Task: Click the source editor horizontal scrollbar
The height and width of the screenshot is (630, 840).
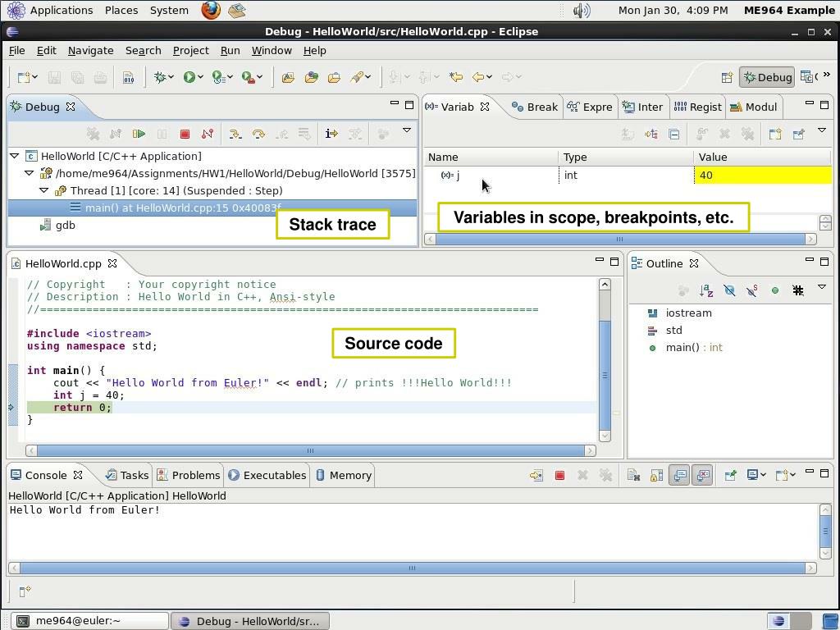Action: (310, 451)
